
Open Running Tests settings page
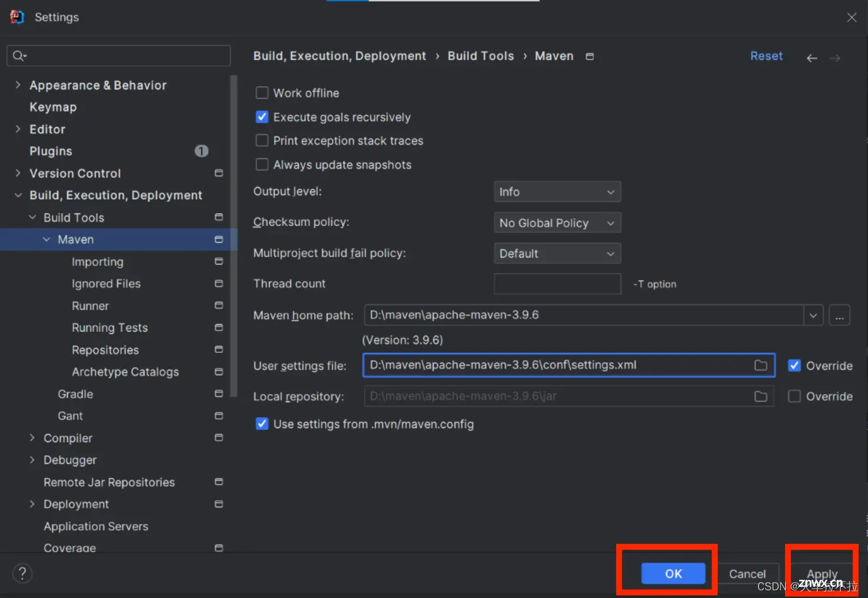pyautogui.click(x=109, y=328)
